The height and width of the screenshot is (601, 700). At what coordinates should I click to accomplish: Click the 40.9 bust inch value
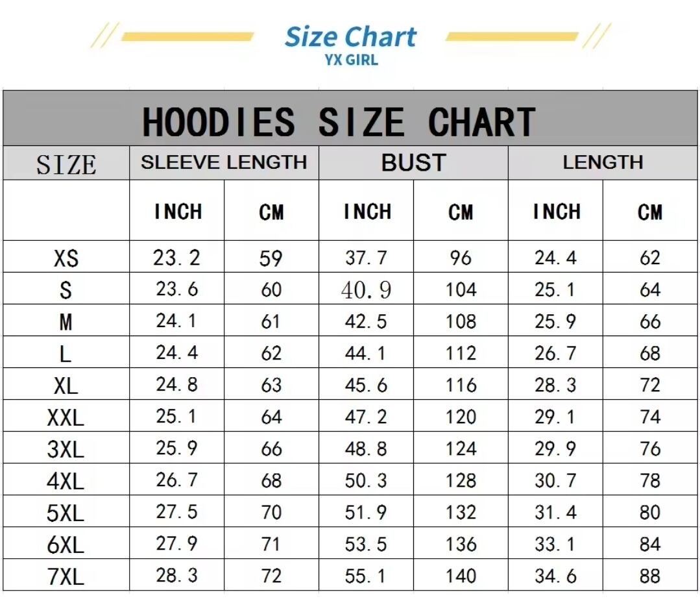[x=366, y=290]
